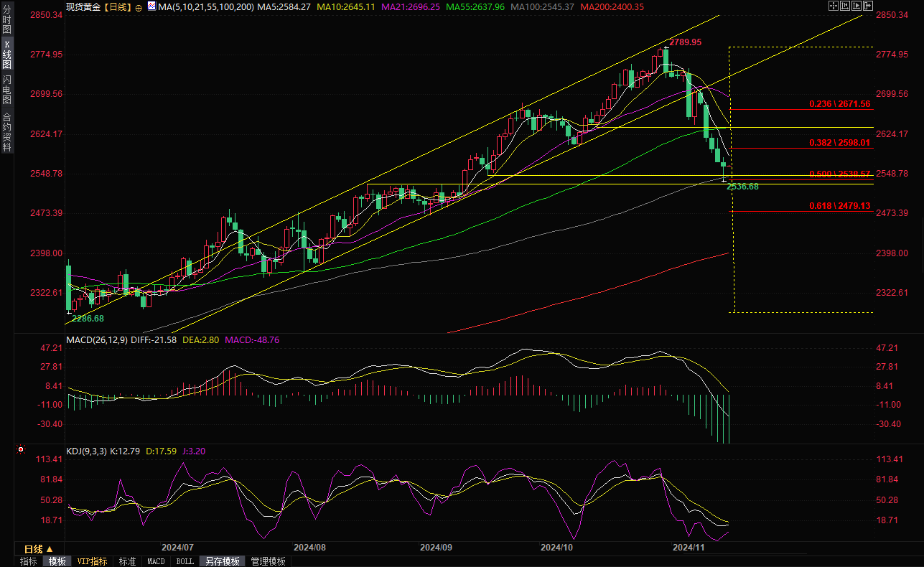Select the 模板 bottom tab
This screenshot has height=567, width=924.
(57, 561)
